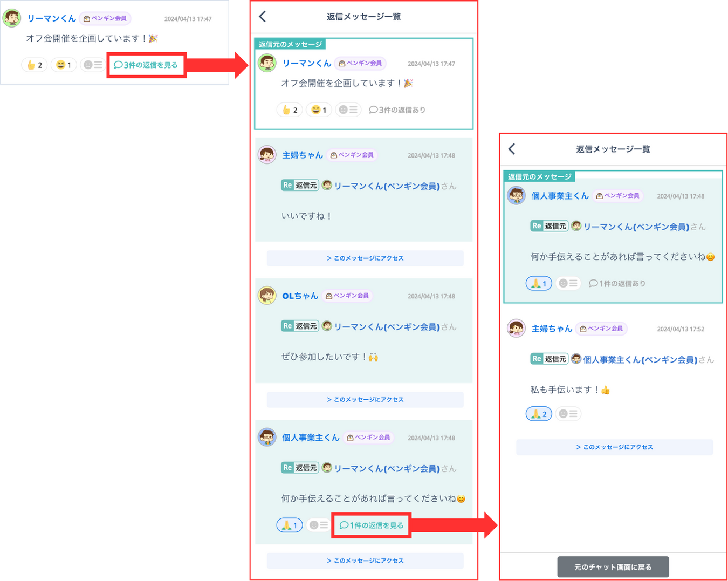Image resolution: width=728 pixels, height=581 pixels.
Task: Click 個人事業主くん's avatar in the right panel
Action: point(516,196)
